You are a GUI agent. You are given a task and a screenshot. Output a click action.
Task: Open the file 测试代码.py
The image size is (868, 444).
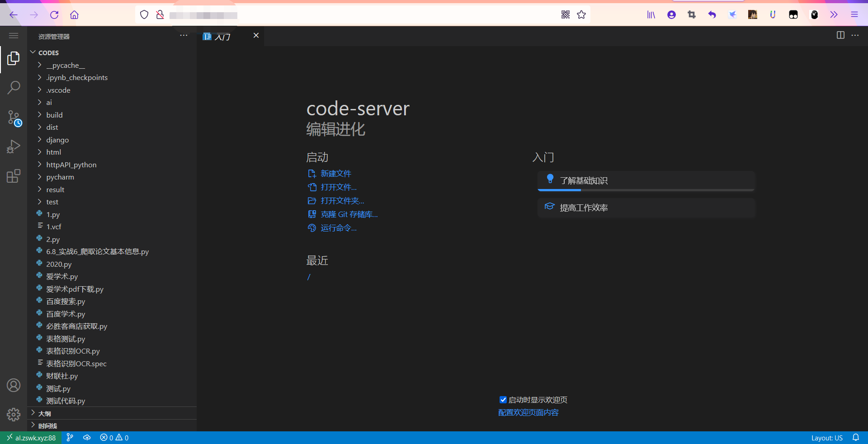click(x=112, y=401)
